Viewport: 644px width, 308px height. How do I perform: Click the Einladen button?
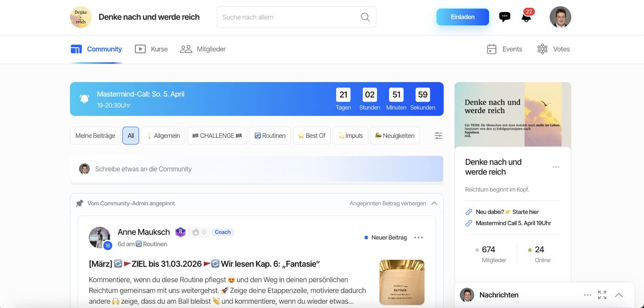pyautogui.click(x=462, y=17)
